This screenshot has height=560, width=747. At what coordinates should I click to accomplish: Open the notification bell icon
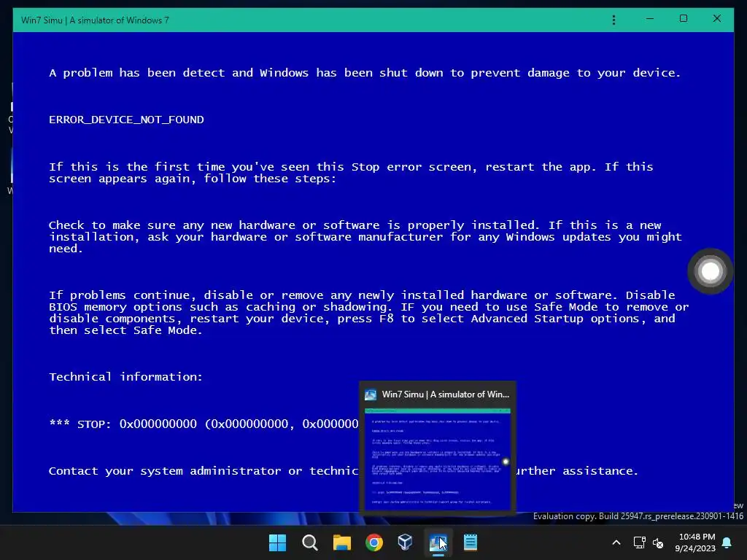coord(727,542)
